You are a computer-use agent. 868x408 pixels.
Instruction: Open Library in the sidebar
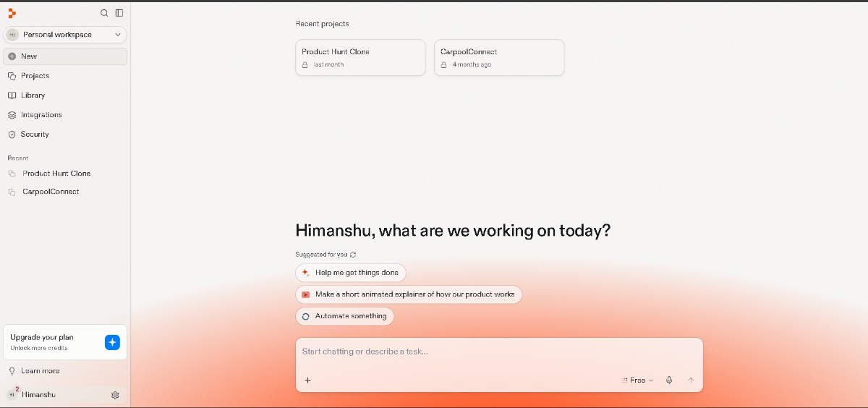[x=65, y=95]
